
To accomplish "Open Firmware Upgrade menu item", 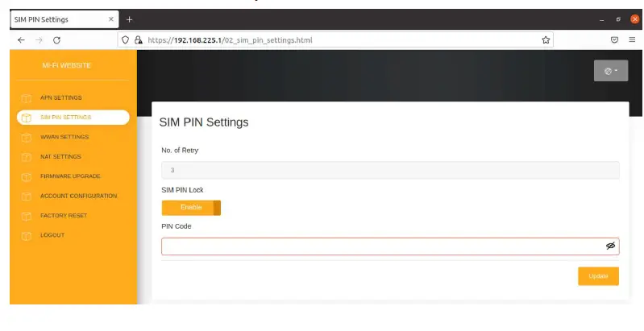I will (x=70, y=176).
